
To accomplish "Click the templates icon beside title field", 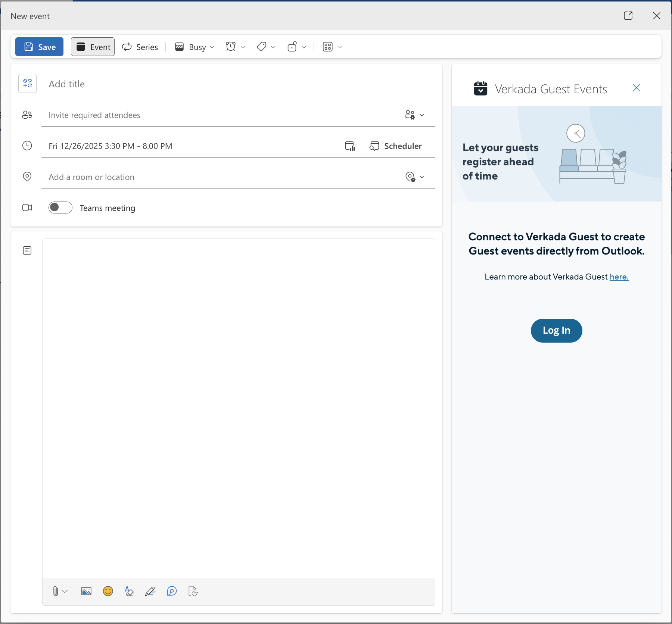I will 28,83.
